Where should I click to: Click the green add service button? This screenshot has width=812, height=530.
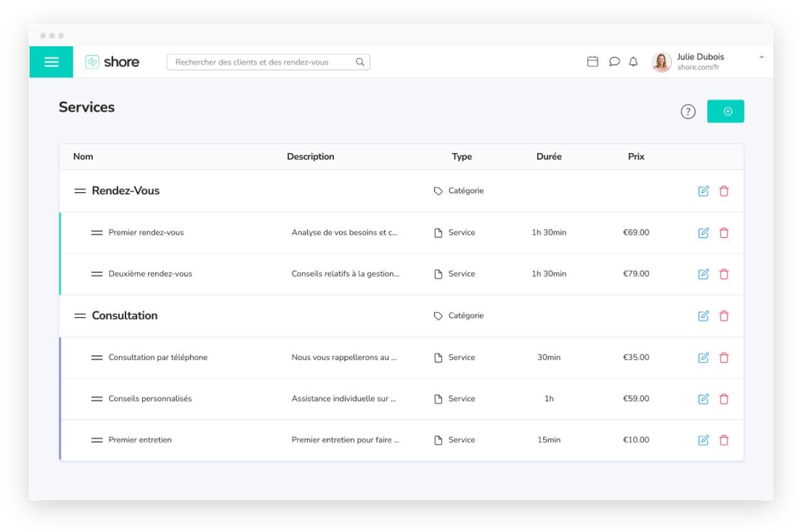725,111
